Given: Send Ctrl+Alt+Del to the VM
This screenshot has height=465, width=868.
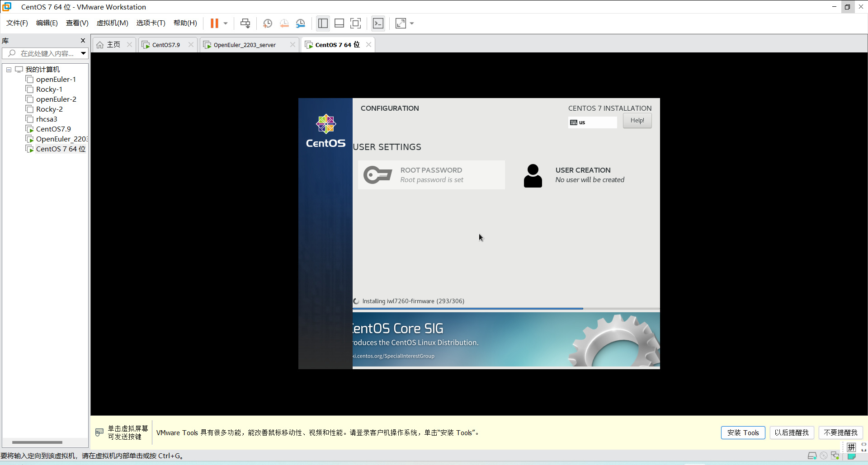Looking at the screenshot, I should [245, 23].
